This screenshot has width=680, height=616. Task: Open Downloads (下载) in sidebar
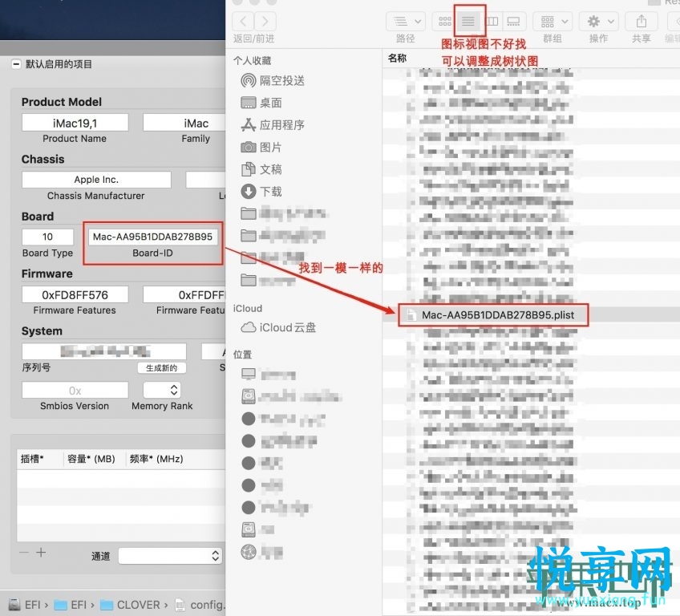point(261,192)
